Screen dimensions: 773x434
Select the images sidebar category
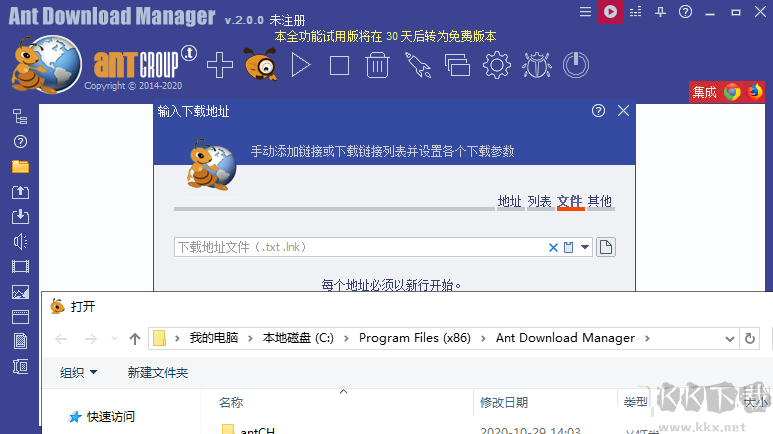coord(20,292)
